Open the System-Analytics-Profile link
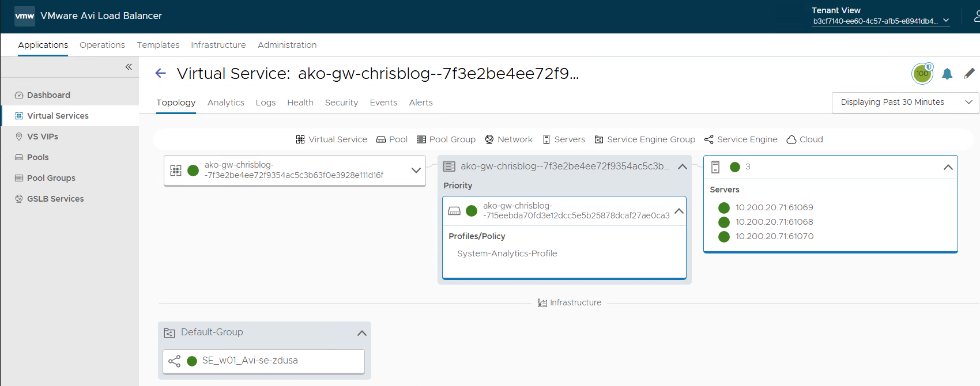Screen dimensions: 980x386 coord(507,253)
